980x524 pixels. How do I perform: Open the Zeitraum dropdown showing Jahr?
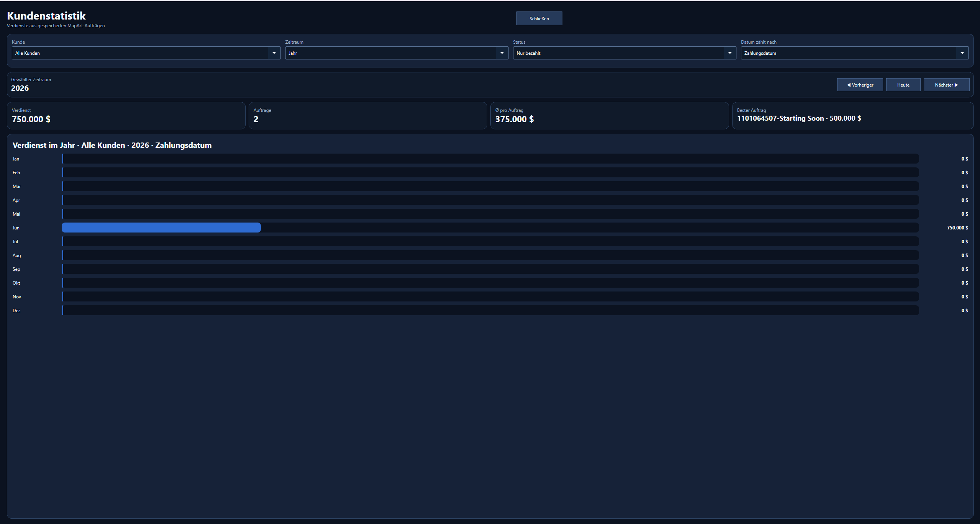click(x=397, y=53)
